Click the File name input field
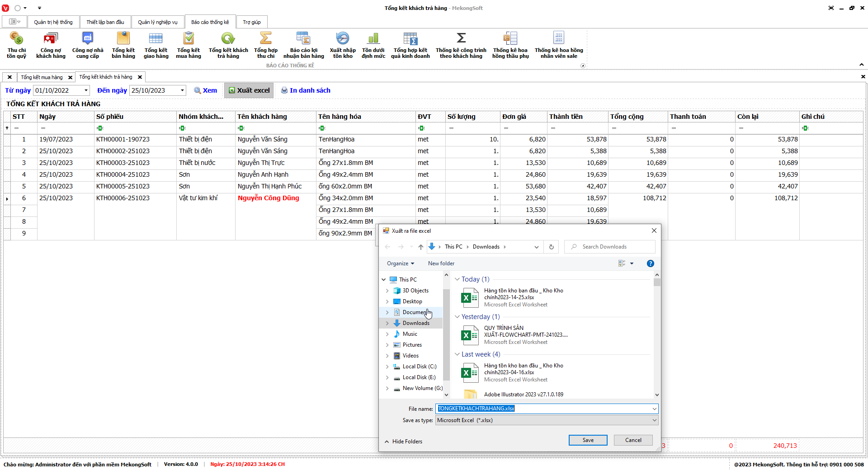Image resolution: width=868 pixels, height=470 pixels. click(542, 409)
